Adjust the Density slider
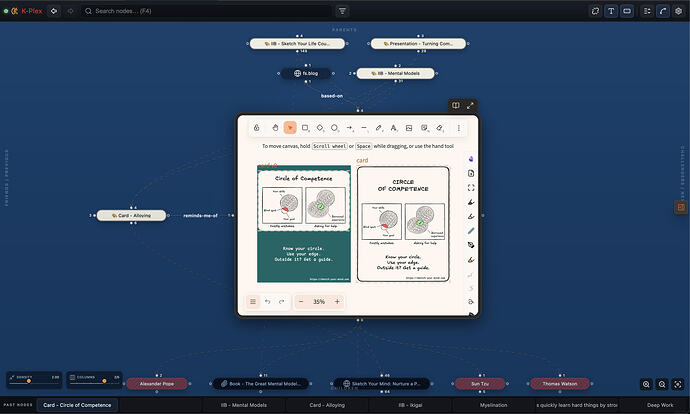 pyautogui.click(x=34, y=381)
